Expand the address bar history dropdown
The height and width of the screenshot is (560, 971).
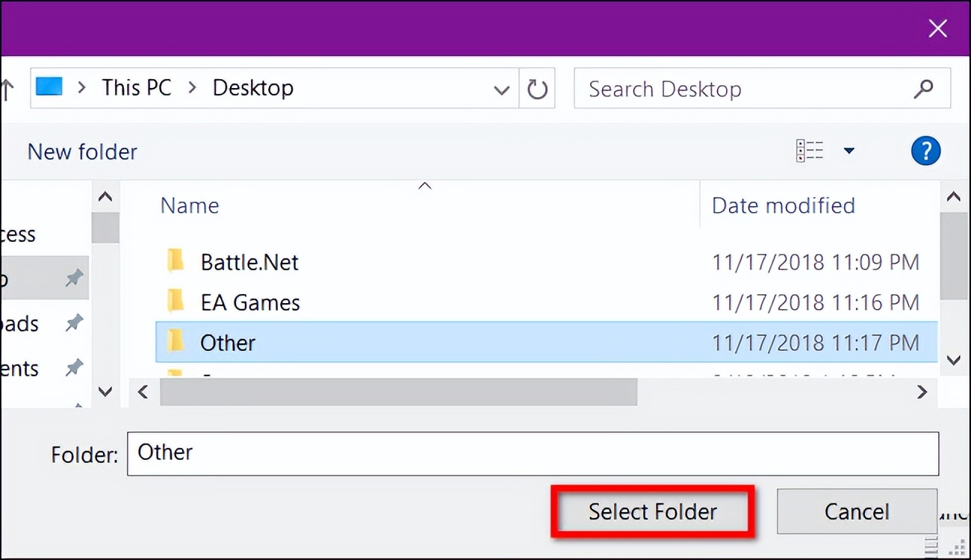502,90
